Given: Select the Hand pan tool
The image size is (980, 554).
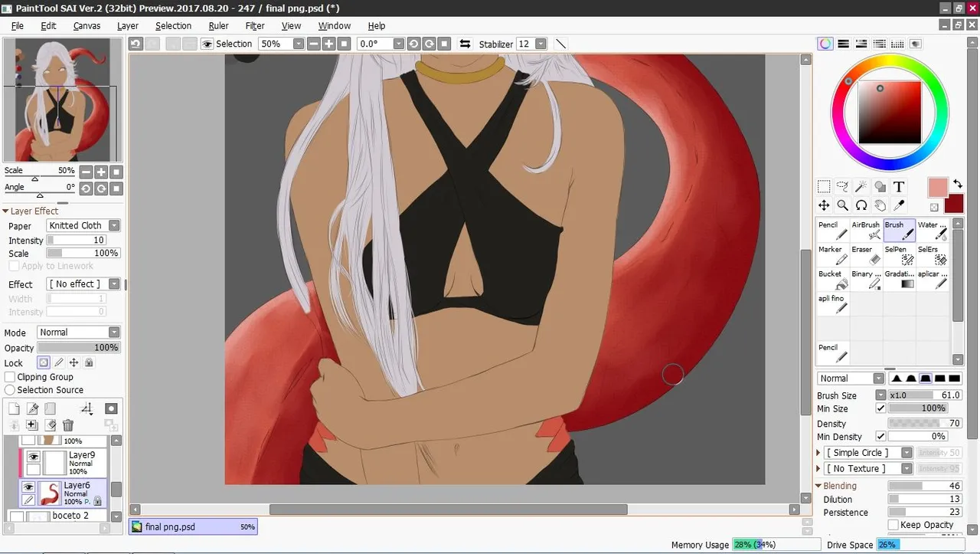Looking at the screenshot, I should coord(880,205).
